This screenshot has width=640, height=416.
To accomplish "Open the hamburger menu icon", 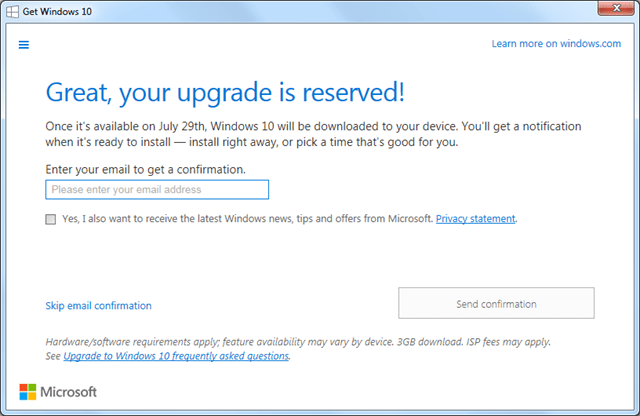I will click(x=24, y=44).
